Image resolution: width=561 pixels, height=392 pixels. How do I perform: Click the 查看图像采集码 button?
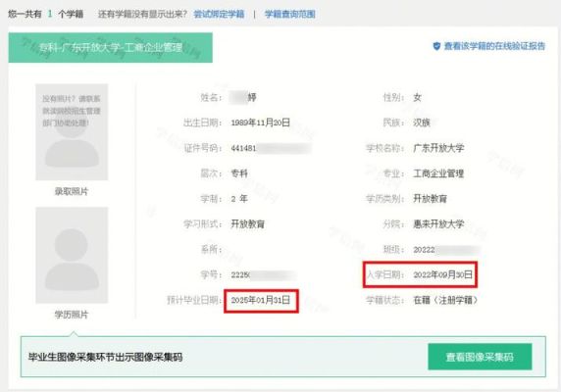[480, 357]
